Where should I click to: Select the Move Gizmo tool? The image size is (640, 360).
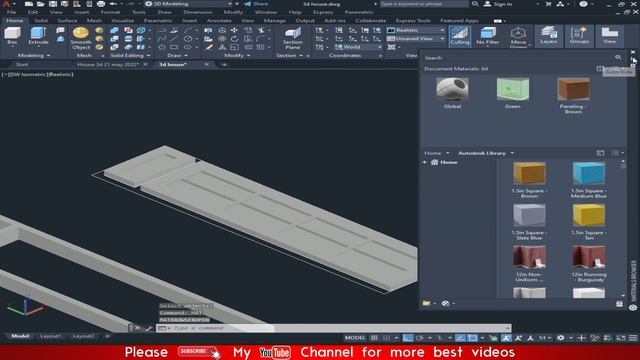pos(518,36)
